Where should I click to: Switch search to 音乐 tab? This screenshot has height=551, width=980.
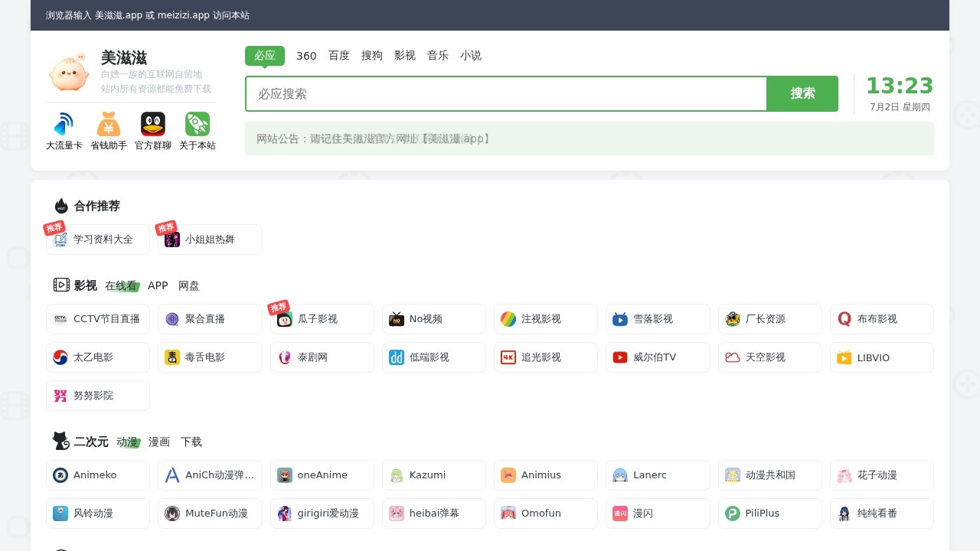pyautogui.click(x=438, y=56)
